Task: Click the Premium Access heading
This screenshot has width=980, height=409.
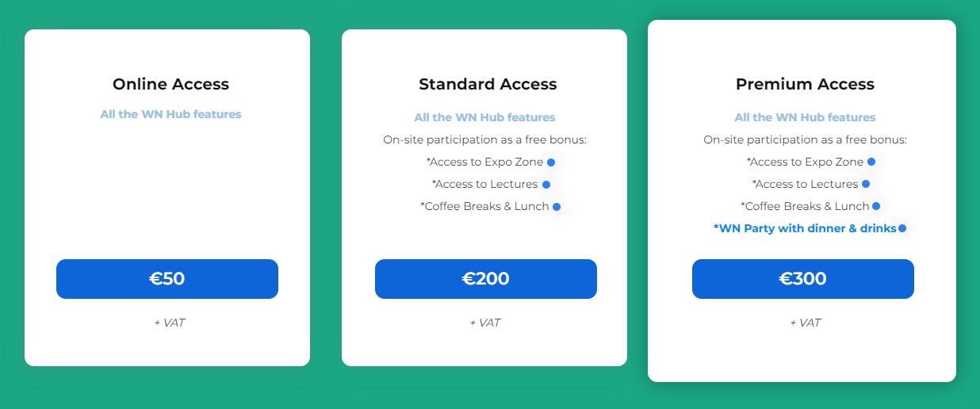Action: click(805, 84)
